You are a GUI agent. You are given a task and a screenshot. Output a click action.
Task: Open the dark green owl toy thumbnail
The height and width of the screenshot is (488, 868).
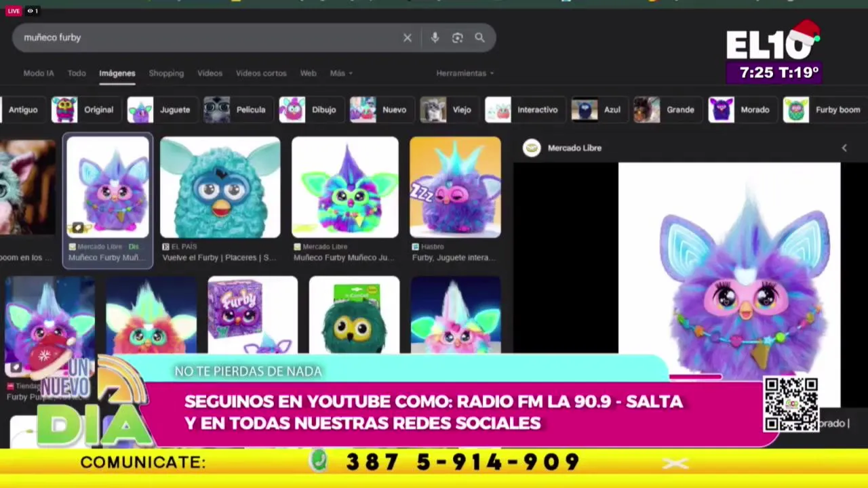354,315
